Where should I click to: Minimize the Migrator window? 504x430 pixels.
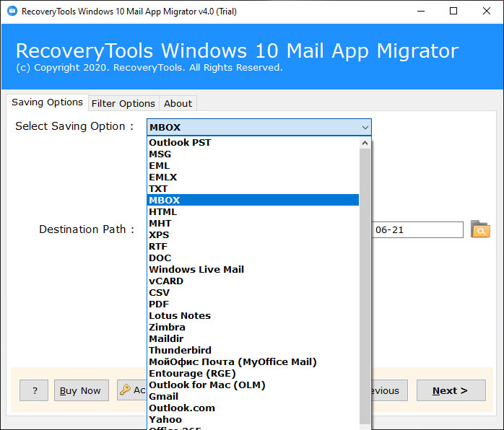coord(421,12)
